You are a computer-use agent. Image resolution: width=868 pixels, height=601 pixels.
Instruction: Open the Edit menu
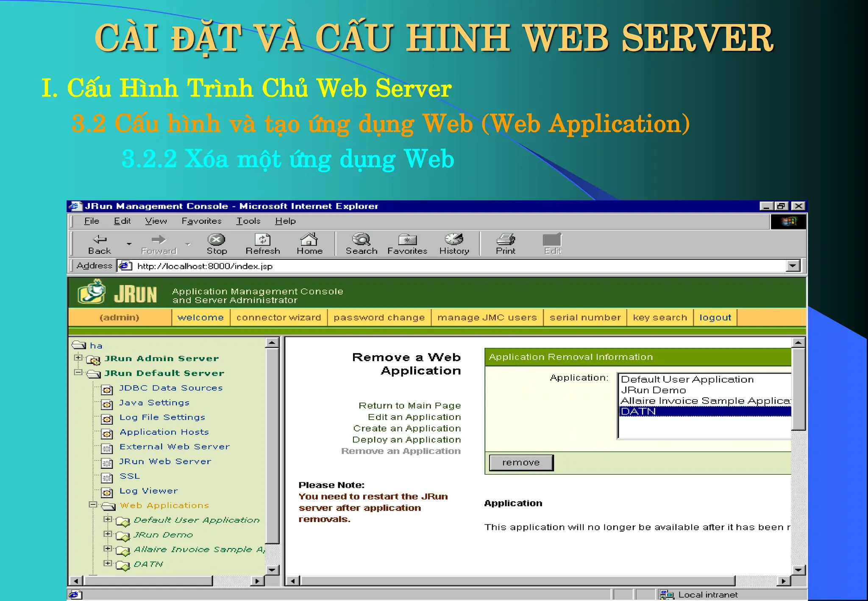pyautogui.click(x=122, y=221)
